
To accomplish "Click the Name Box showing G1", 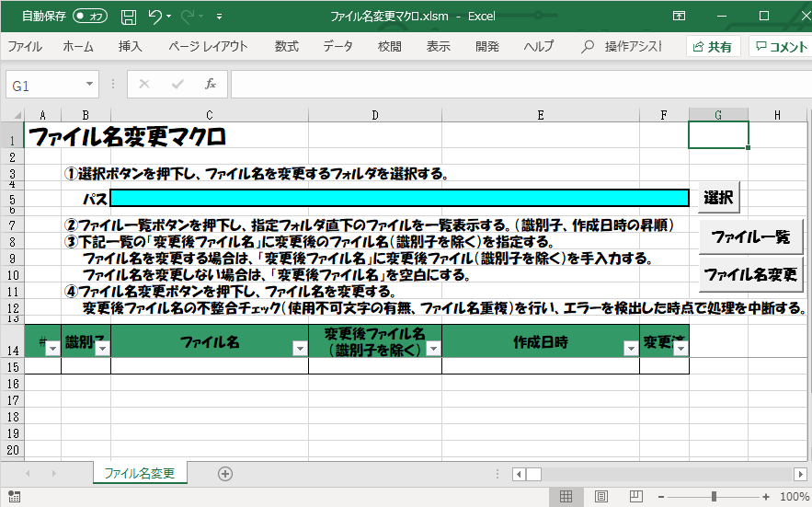I will pyautogui.click(x=46, y=85).
